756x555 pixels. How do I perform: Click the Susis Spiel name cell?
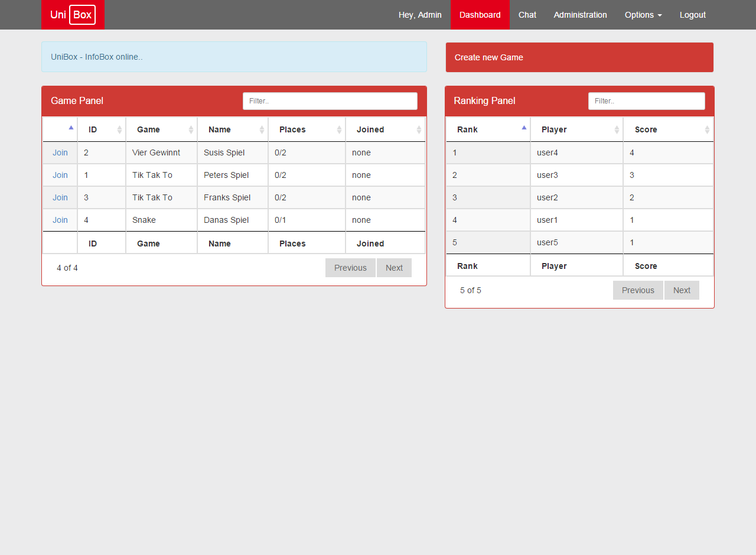click(x=233, y=152)
